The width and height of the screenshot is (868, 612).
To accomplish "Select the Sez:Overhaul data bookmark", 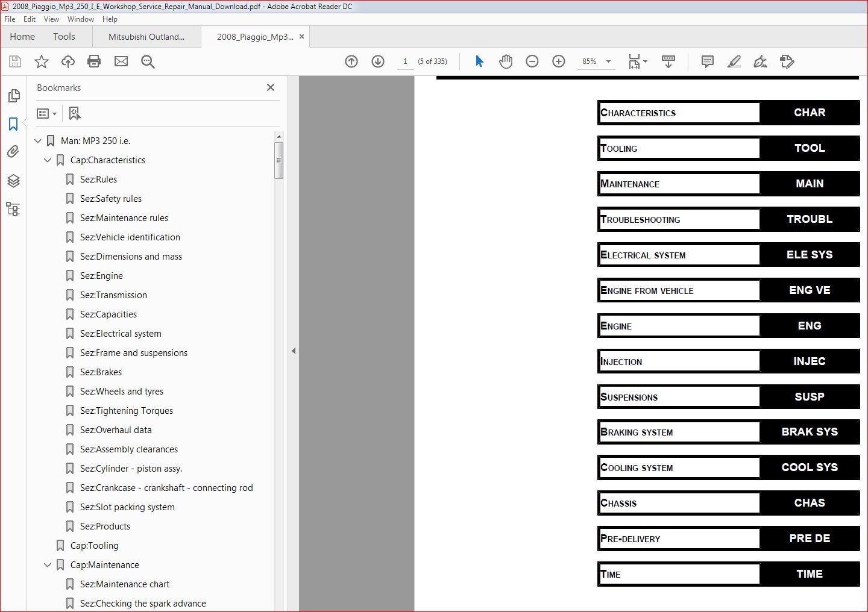I will point(116,430).
